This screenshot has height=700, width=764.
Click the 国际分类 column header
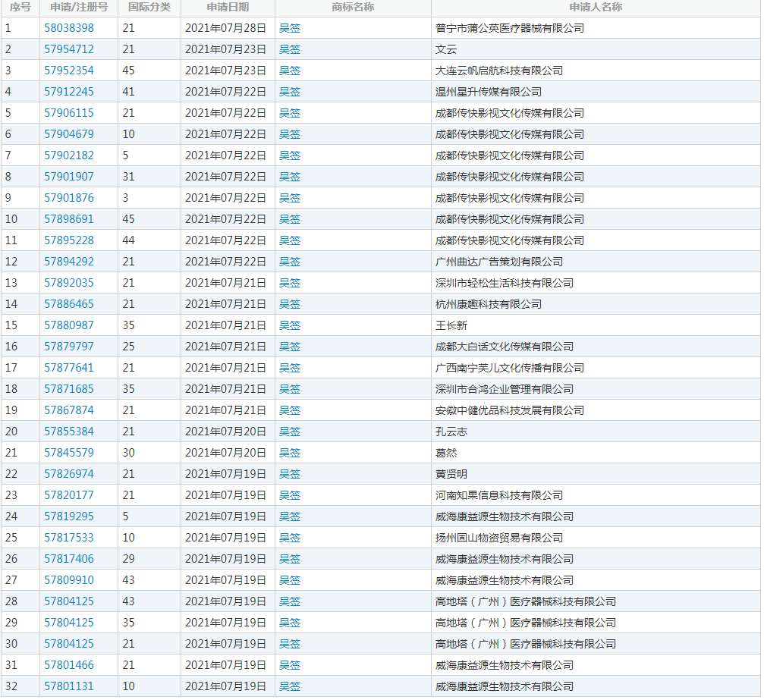(149, 8)
